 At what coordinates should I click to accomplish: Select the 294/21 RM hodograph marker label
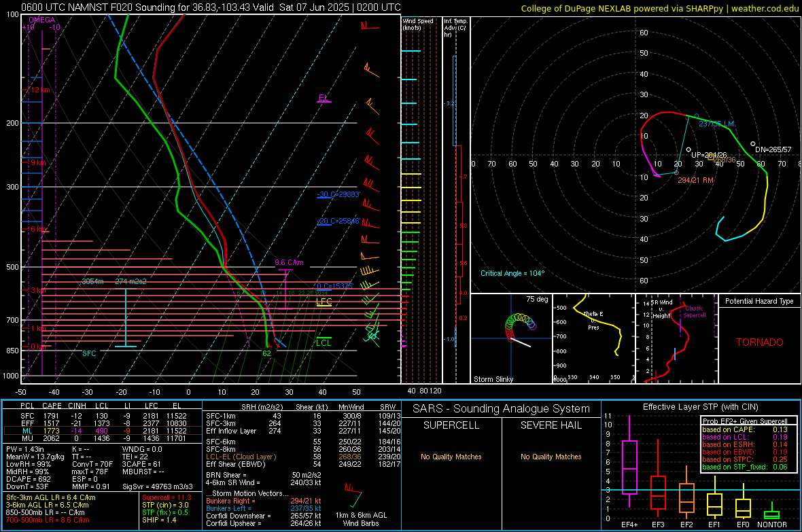click(695, 180)
